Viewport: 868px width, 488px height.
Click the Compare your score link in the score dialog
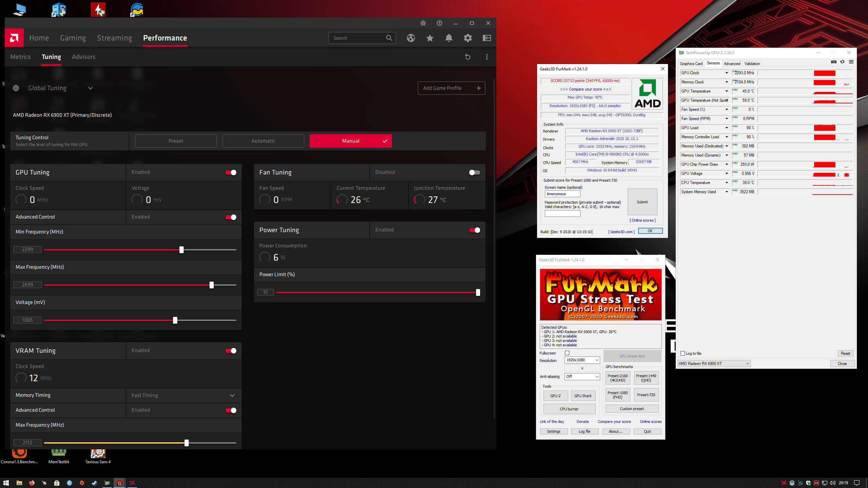tap(586, 89)
